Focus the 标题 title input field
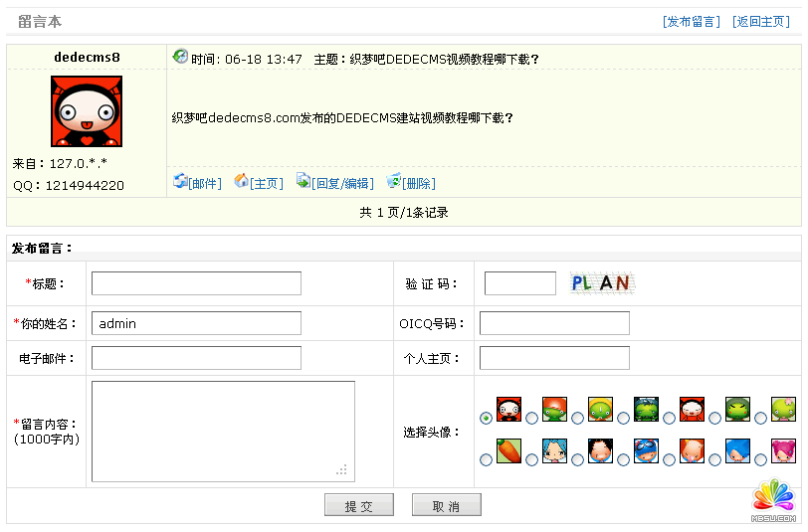 [x=196, y=283]
